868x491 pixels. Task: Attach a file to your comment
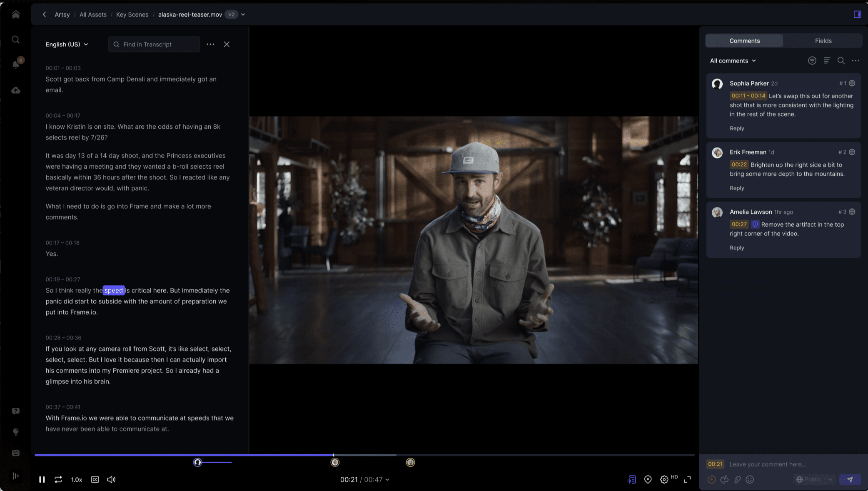coord(737,479)
